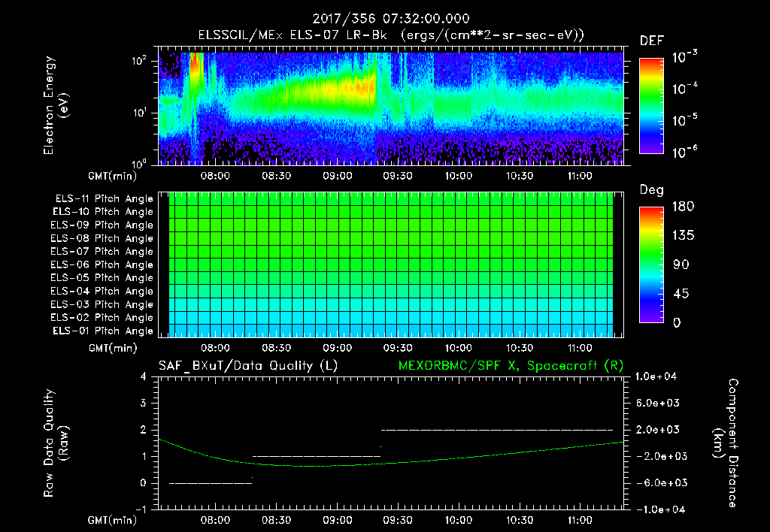Click the 10:30 tick under pitch angle panel
The image size is (770, 532).
tap(519, 348)
